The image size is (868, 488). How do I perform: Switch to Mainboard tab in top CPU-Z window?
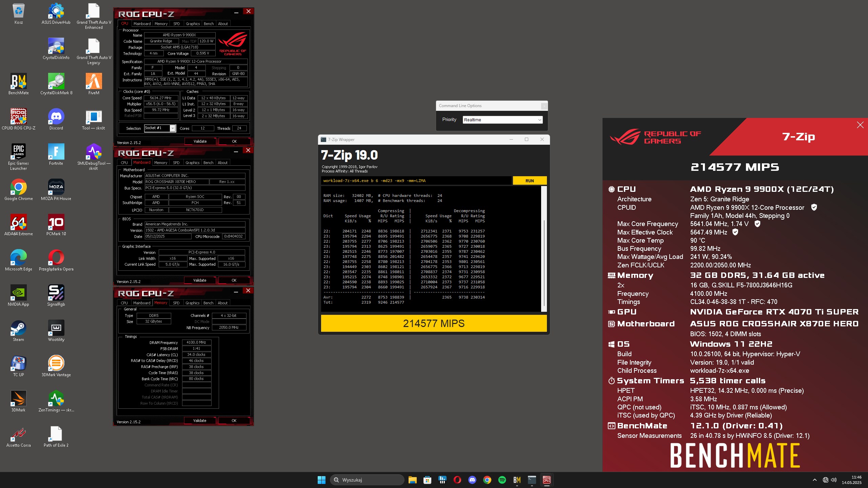(142, 24)
